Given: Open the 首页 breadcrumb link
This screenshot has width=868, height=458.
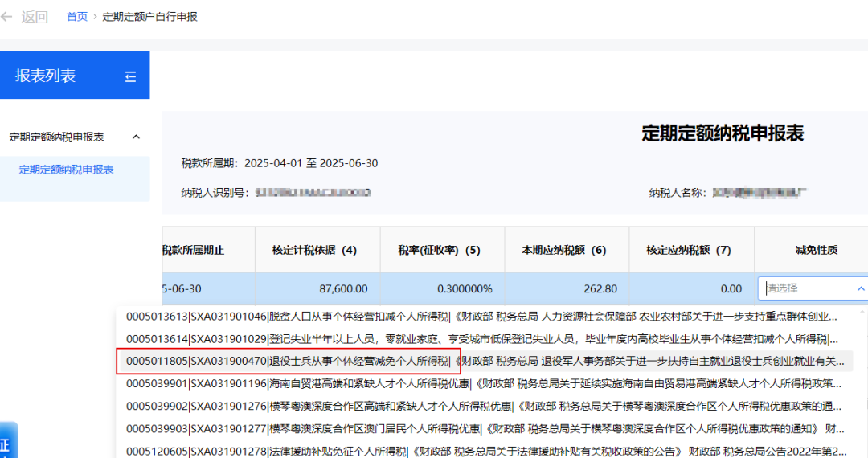Looking at the screenshot, I should pyautogui.click(x=77, y=17).
